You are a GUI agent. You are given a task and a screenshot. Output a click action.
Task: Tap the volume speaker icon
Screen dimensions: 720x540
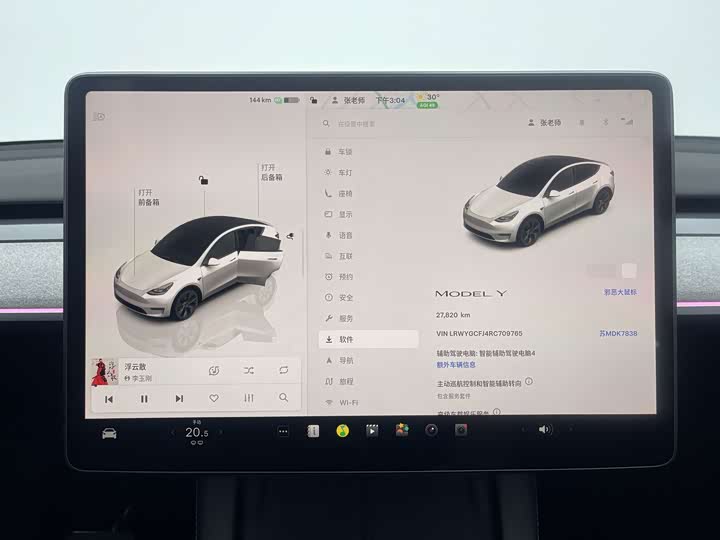(x=545, y=429)
